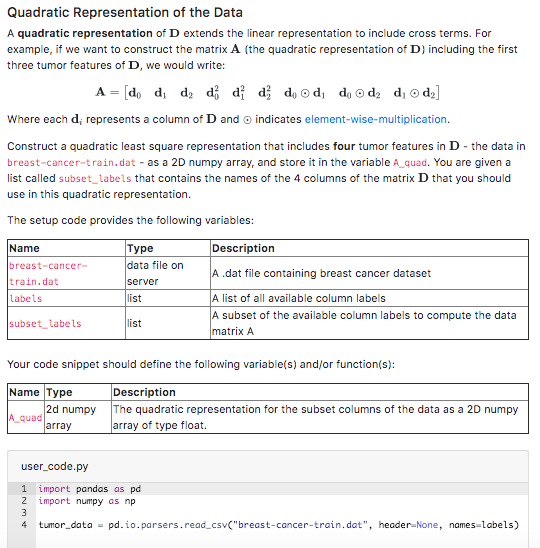Screen dimensions: 540x548
Task: Select 'breast-cancer-train.dat' in the paragraph text
Action: 71,163
